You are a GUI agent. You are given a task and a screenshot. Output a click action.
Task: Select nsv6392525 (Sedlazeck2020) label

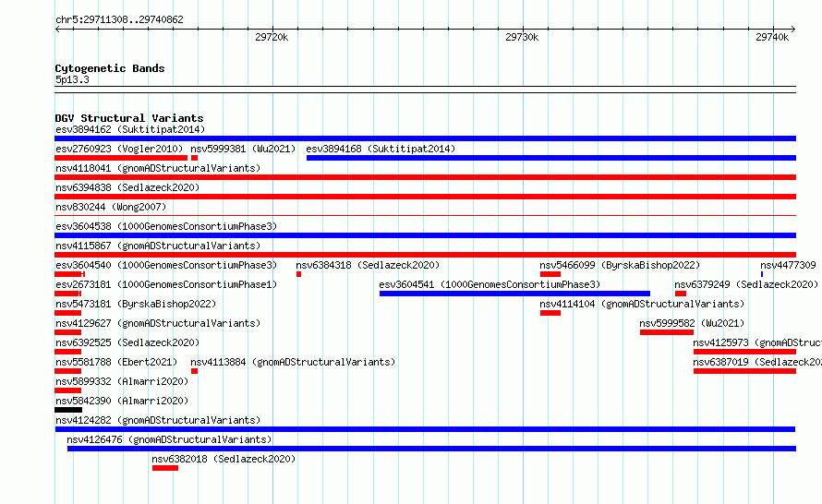coord(127,342)
